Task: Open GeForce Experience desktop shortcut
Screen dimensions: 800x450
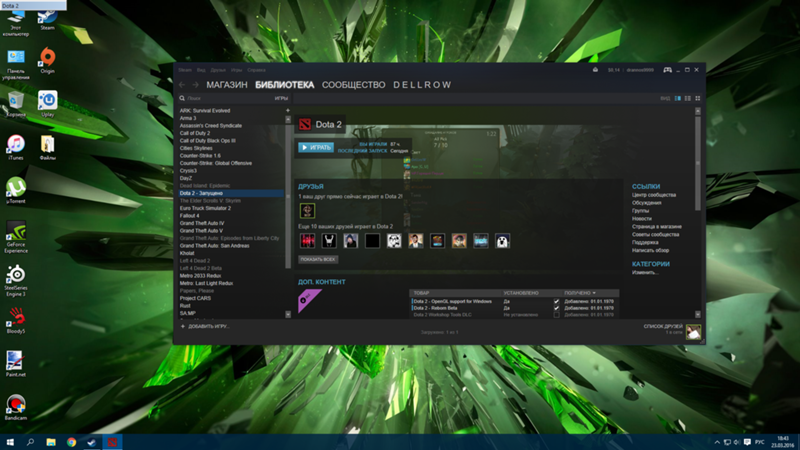Action: pyautogui.click(x=16, y=237)
